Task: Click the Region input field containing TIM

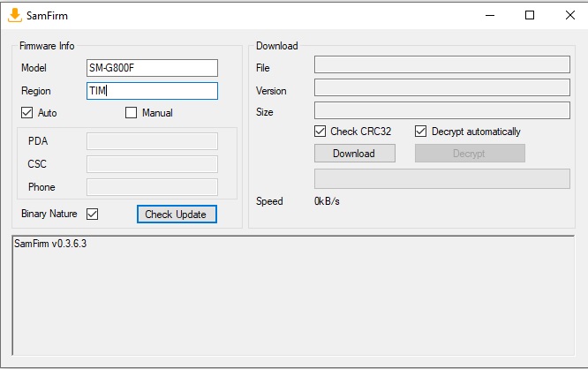Action: click(152, 91)
